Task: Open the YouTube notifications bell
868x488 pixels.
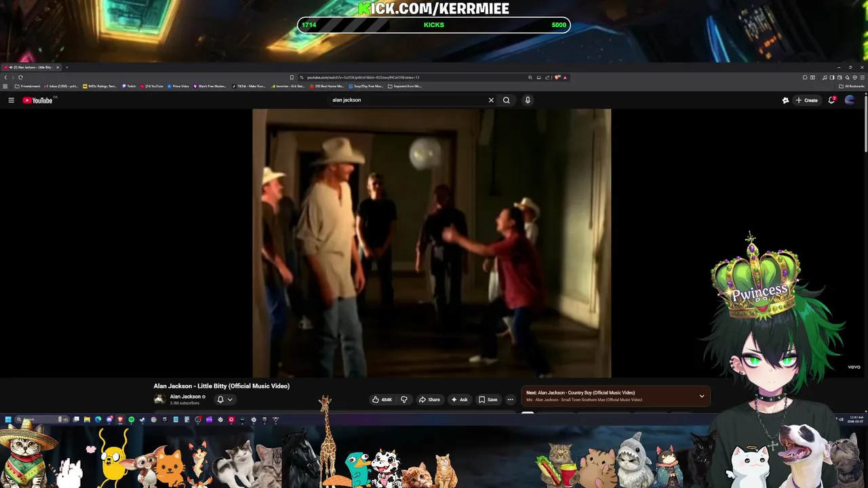Action: 831,100
